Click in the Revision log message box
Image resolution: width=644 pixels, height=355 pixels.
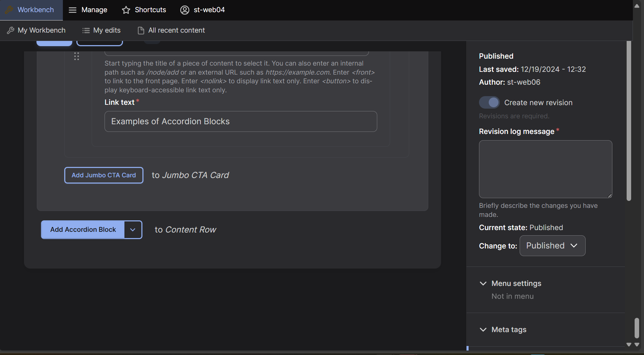pos(545,169)
